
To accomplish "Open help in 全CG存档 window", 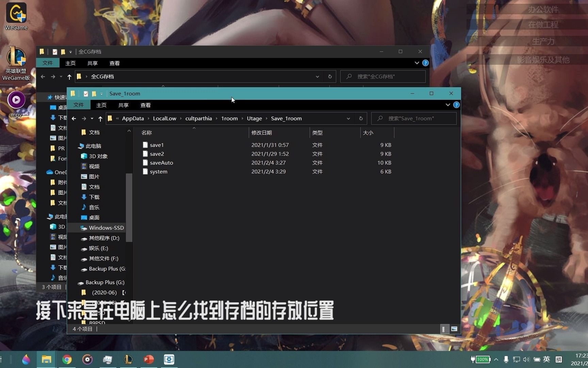I will tap(425, 63).
